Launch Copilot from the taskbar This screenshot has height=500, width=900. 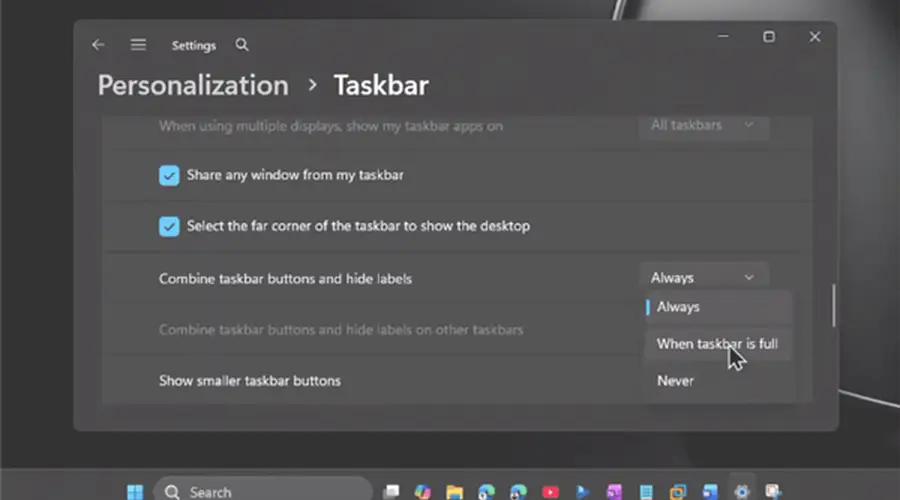coord(422,491)
